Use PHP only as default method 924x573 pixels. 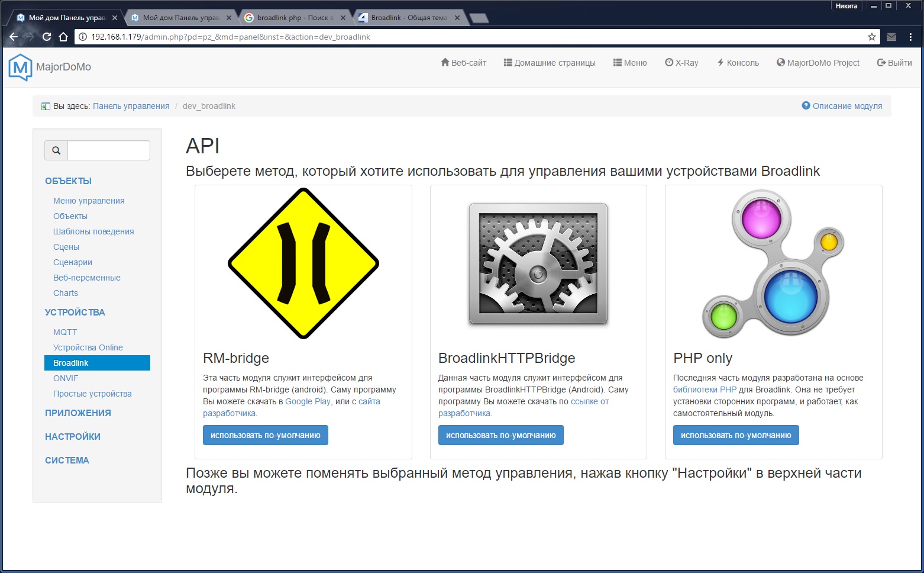tap(735, 435)
